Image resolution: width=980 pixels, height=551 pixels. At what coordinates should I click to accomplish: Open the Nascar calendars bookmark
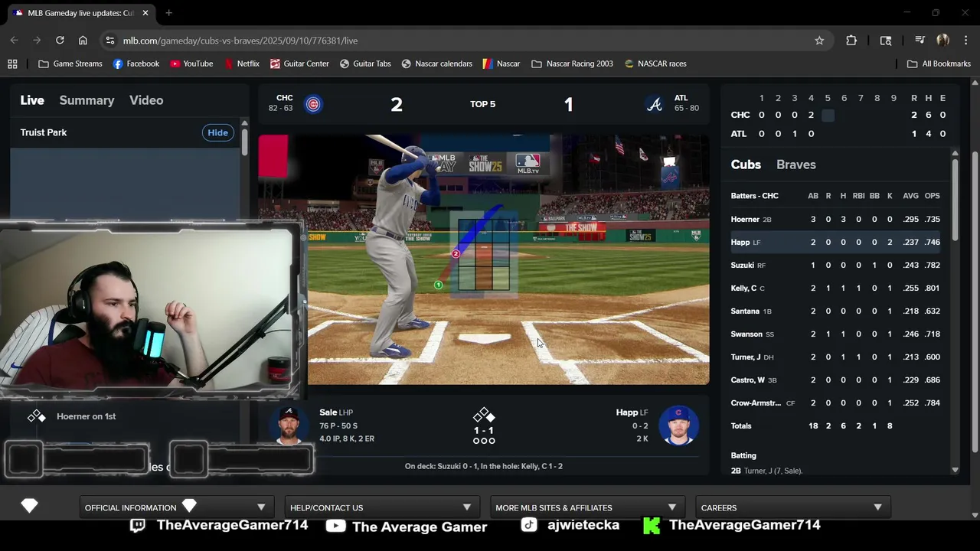(x=437, y=64)
